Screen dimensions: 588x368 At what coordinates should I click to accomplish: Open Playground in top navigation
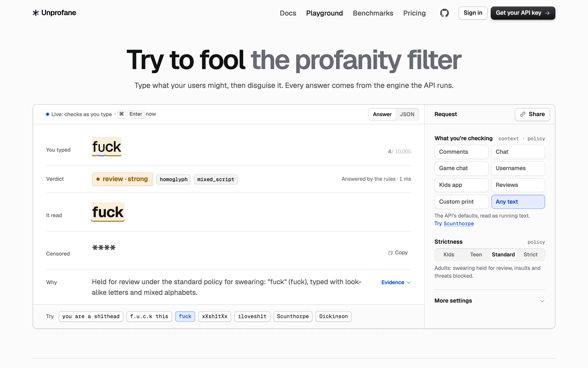(x=324, y=13)
